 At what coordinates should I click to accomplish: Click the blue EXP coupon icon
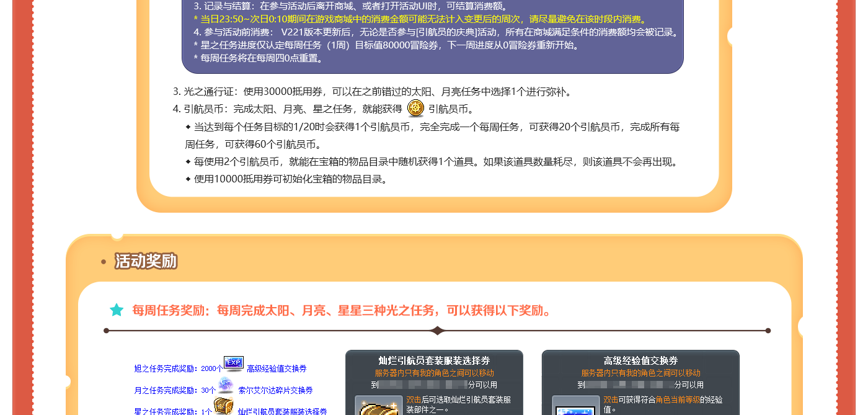[233, 364]
